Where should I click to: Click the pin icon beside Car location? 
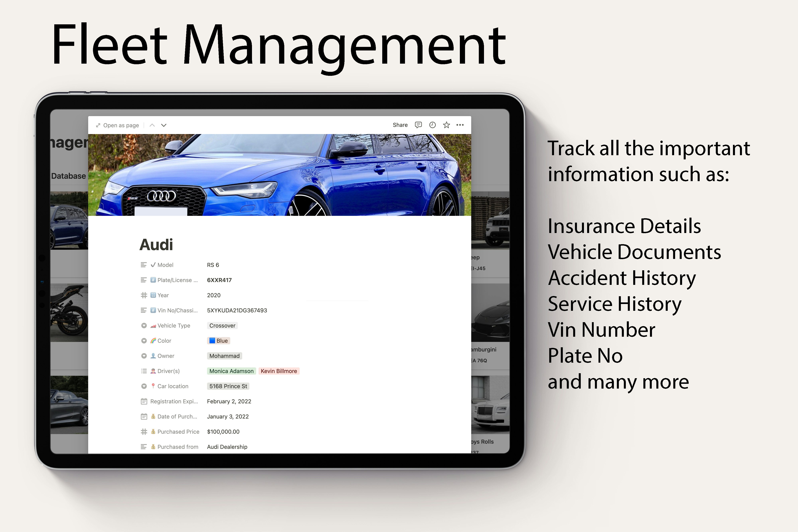coord(153,386)
